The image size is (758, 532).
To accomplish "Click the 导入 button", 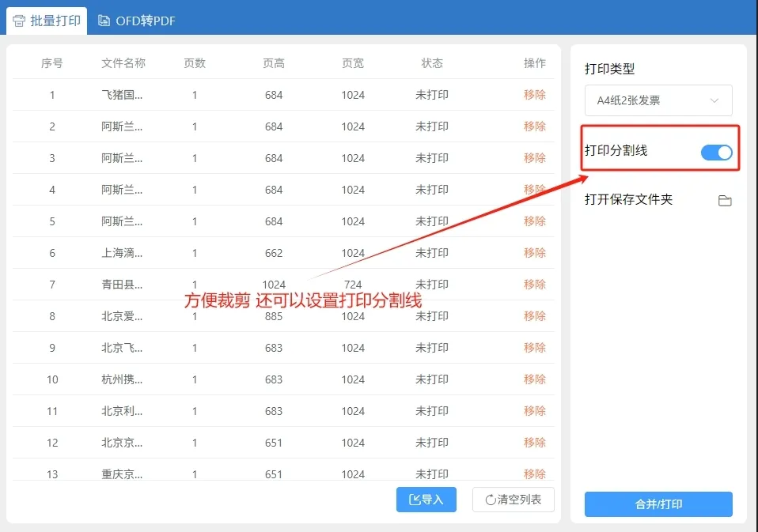I will (x=426, y=499).
